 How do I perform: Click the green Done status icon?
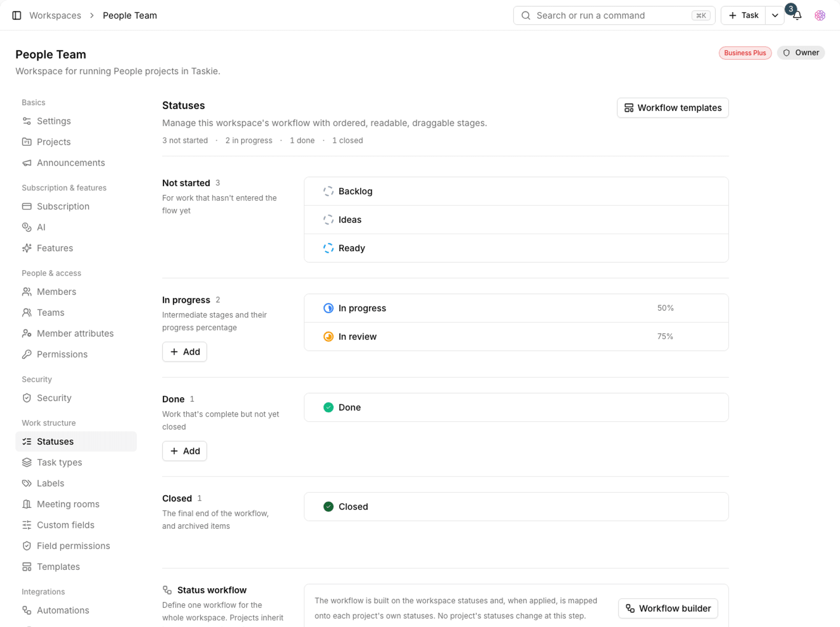(328, 407)
